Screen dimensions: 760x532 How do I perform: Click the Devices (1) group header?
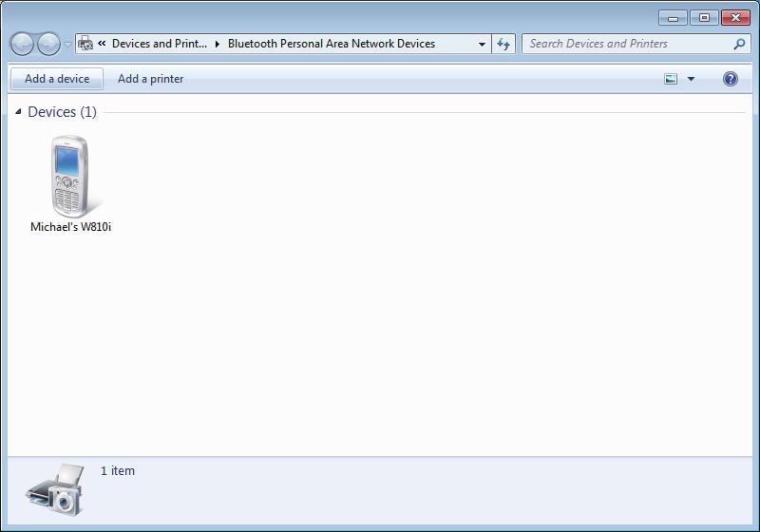point(62,112)
